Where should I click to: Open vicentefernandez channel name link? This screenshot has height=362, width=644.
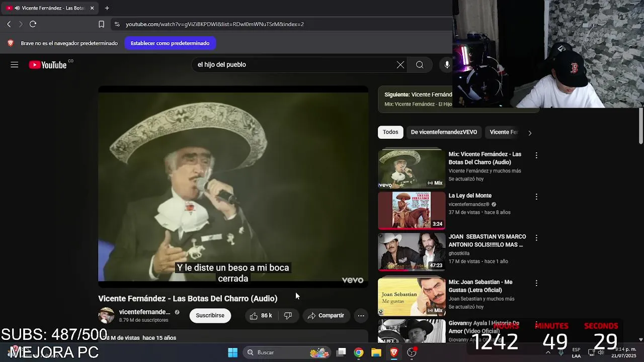click(x=144, y=312)
